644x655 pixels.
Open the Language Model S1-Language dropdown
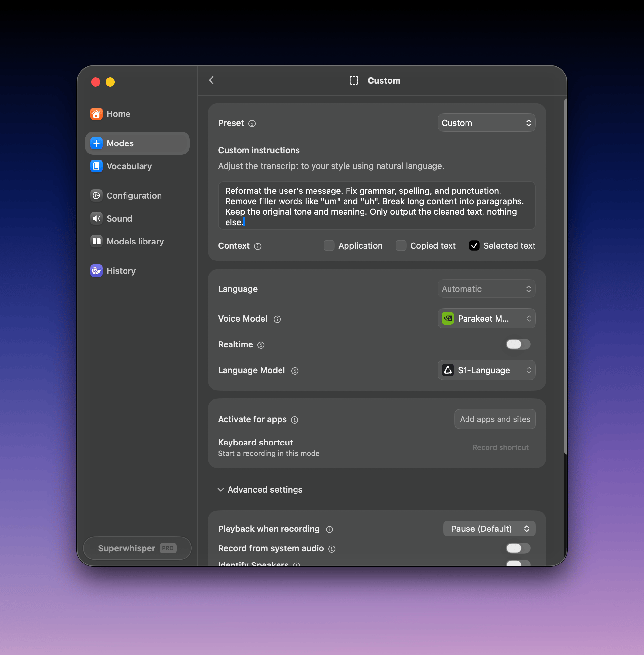pos(486,370)
